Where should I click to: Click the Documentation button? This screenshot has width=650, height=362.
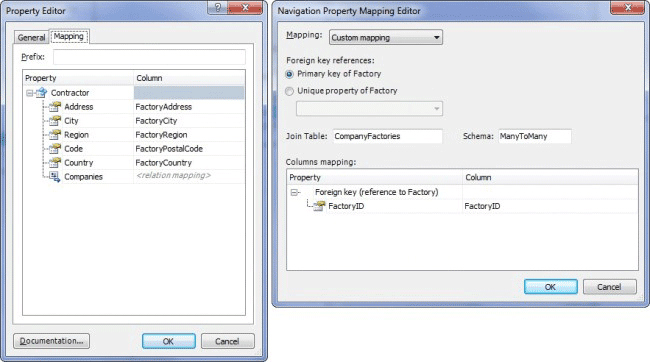(x=51, y=341)
